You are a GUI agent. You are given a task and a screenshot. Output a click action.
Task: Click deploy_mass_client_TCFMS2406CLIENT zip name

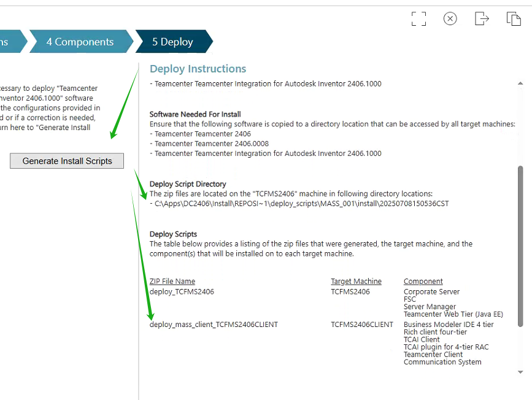(214, 325)
